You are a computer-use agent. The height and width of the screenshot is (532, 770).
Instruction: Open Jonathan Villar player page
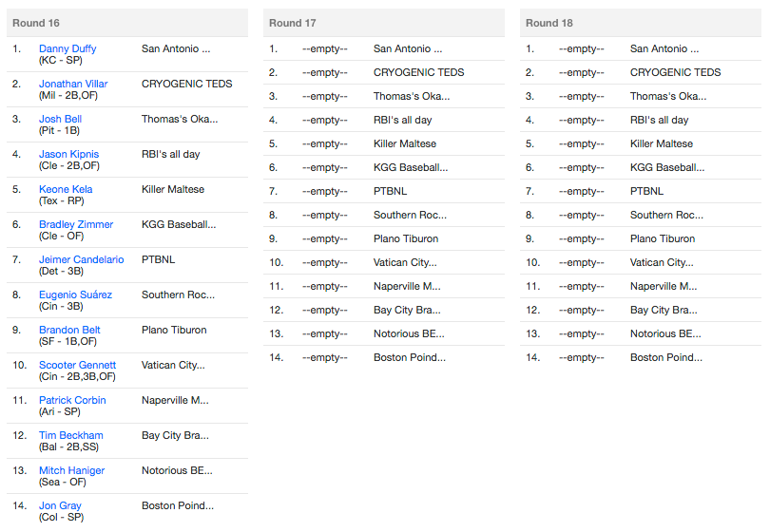click(x=73, y=84)
